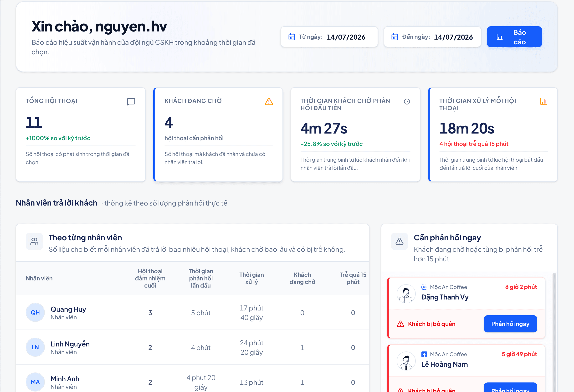Viewport: 574px width, 392px height.
Task: Click Phản hồi ngay for Đặng Thanh Vy
Action: click(x=510, y=324)
